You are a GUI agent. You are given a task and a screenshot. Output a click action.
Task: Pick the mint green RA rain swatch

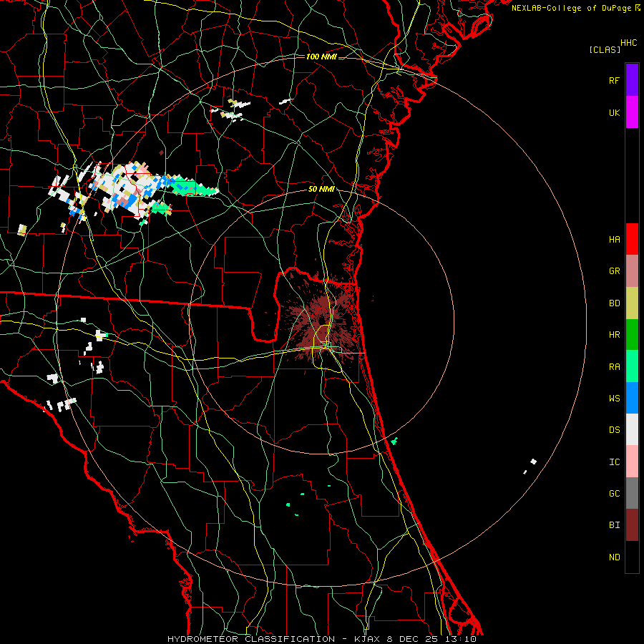(632, 366)
